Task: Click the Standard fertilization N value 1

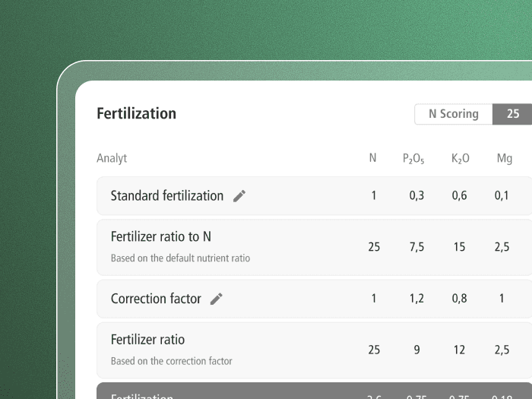Action: coord(373,196)
